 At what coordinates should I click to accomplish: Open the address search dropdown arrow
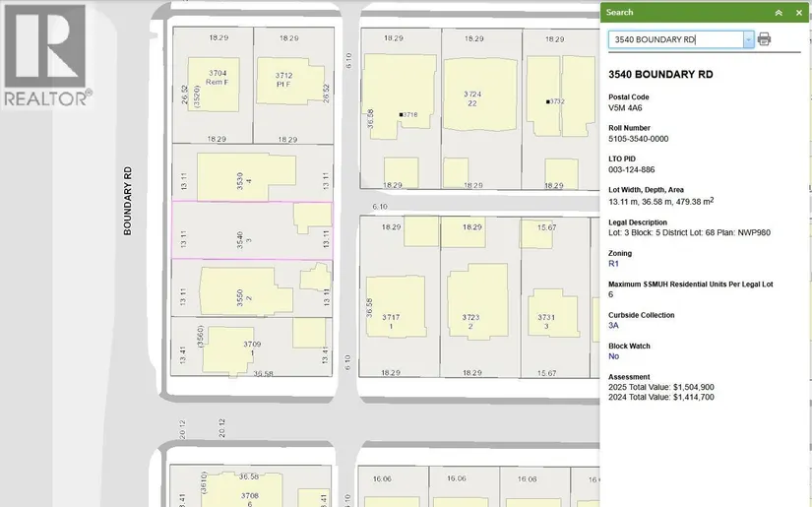(749, 39)
